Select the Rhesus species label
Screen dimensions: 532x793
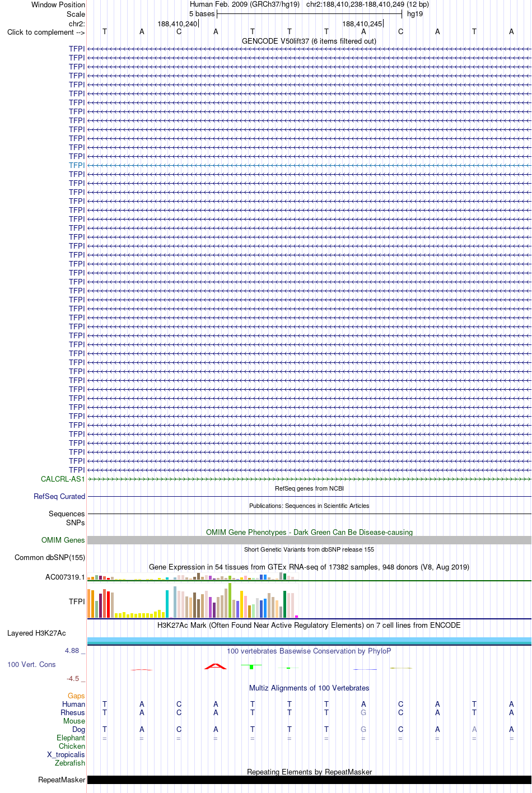[x=73, y=712]
